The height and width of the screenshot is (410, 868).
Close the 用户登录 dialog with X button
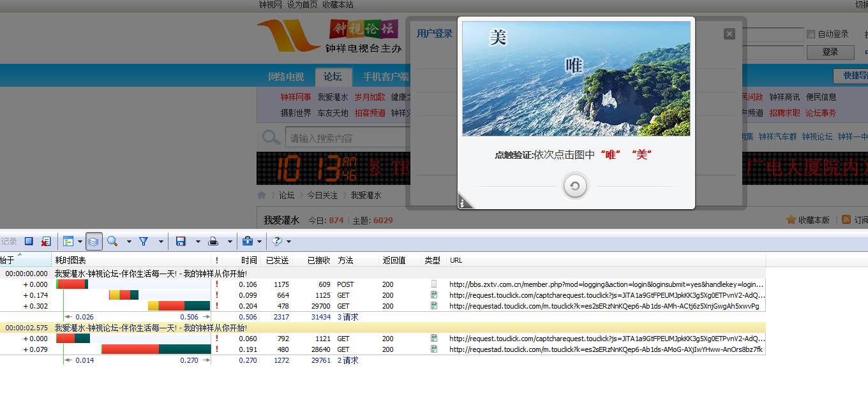pyautogui.click(x=730, y=34)
